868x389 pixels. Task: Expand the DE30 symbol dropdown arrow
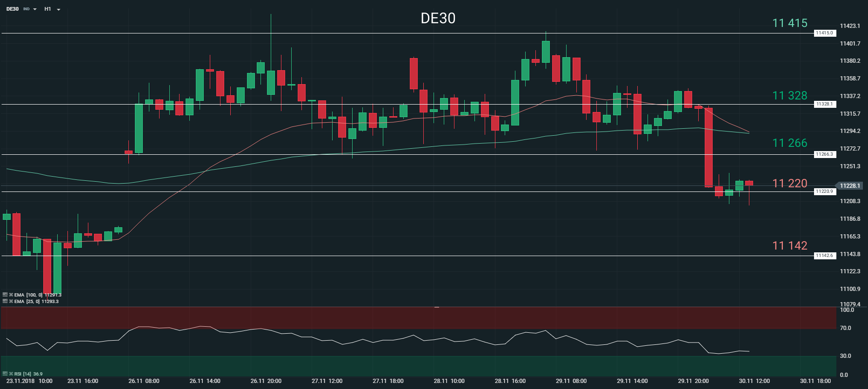tap(35, 9)
